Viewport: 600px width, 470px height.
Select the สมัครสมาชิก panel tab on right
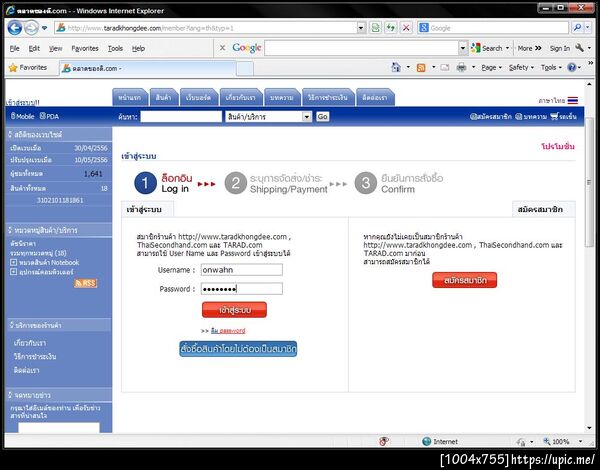coord(543,209)
